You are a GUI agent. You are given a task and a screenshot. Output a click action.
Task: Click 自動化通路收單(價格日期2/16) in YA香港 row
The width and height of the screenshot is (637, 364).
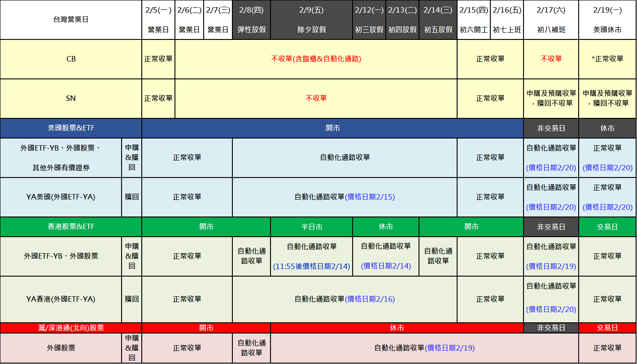(x=345, y=299)
